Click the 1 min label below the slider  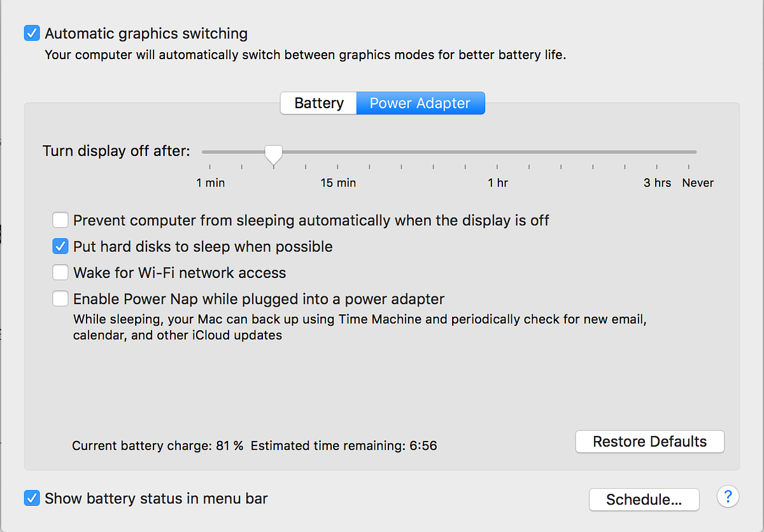(210, 183)
